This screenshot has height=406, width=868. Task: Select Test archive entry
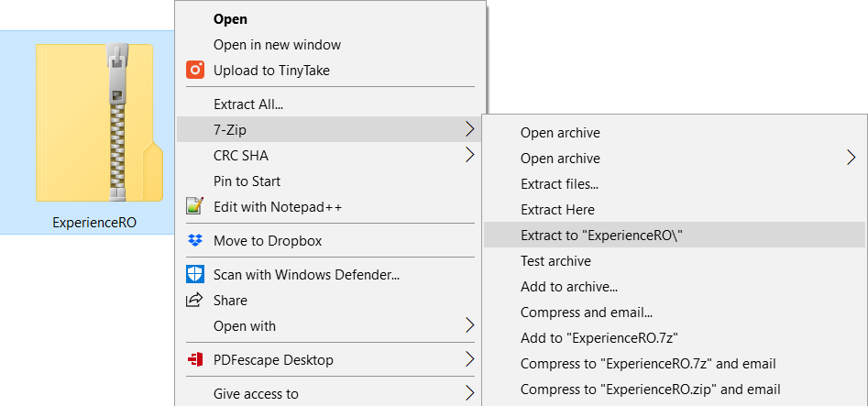[x=555, y=261]
